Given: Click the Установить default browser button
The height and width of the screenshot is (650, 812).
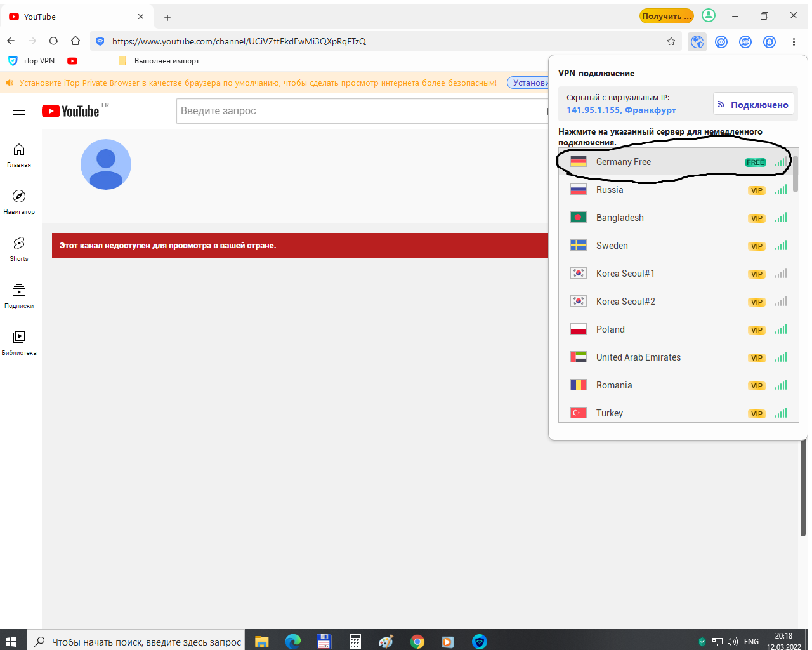Looking at the screenshot, I should coord(528,83).
